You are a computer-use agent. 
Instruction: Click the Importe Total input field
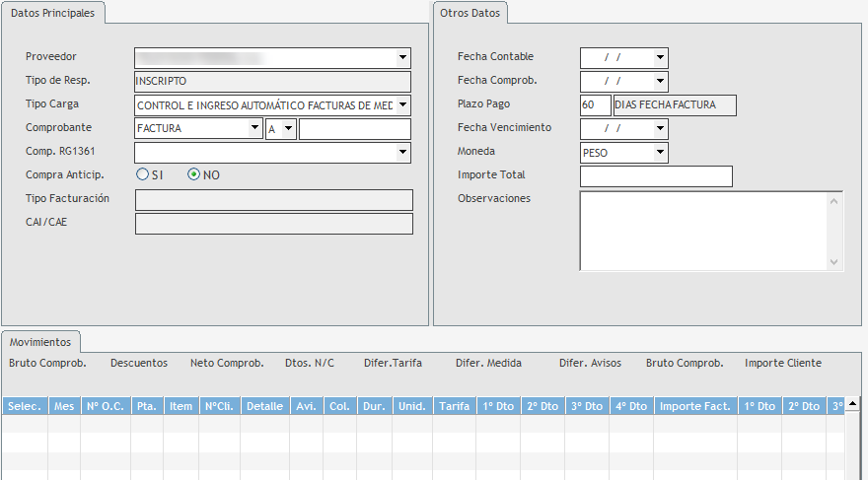pyautogui.click(x=656, y=176)
